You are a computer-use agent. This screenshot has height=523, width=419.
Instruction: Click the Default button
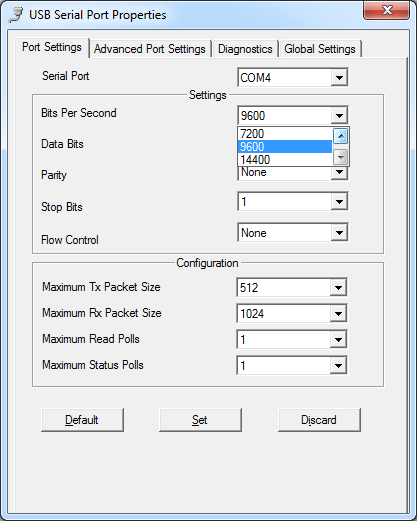coord(83,421)
